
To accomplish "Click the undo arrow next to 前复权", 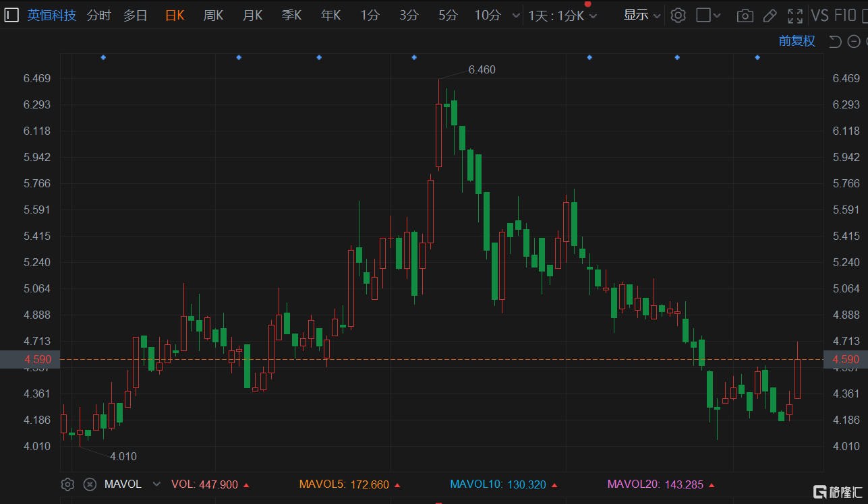I will pos(835,42).
